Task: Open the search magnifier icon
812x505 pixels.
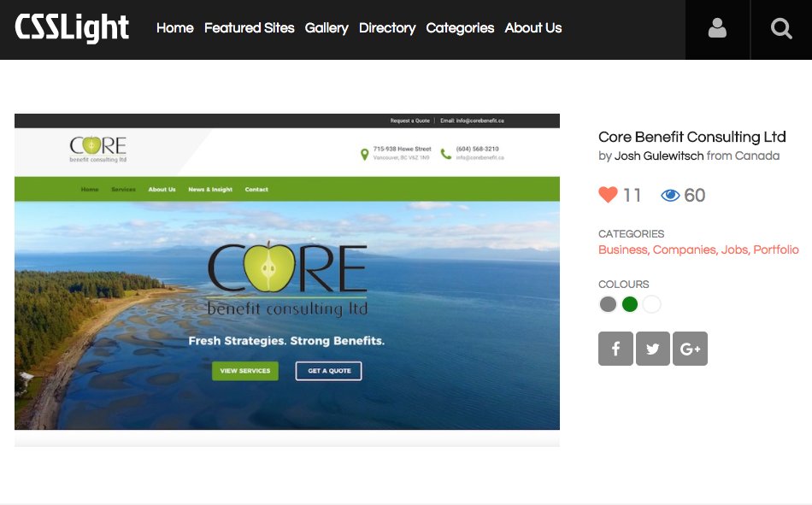Action: (781, 29)
